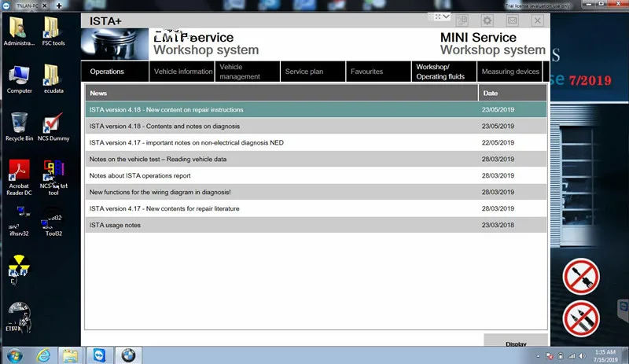
Task: Select "Notes about ISTA operations report" row
Action: click(x=316, y=175)
